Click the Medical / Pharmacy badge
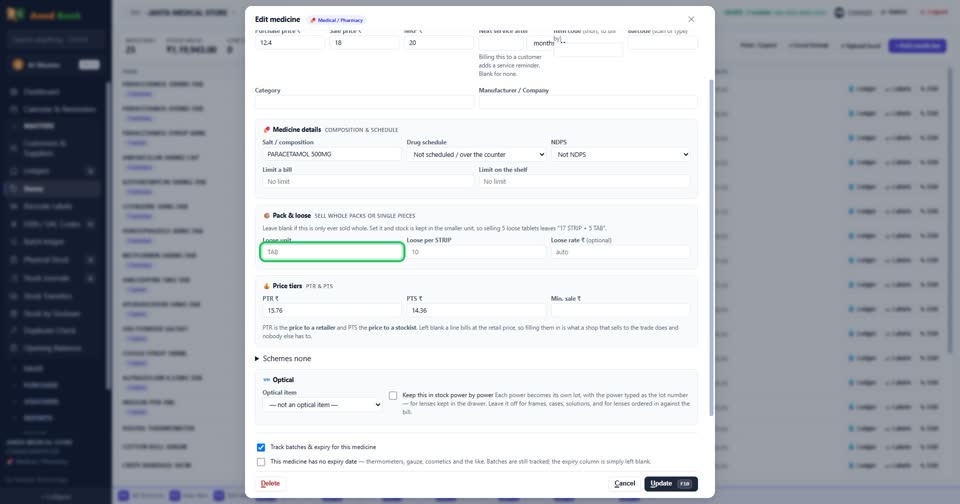This screenshot has height=504, width=960. (x=337, y=20)
